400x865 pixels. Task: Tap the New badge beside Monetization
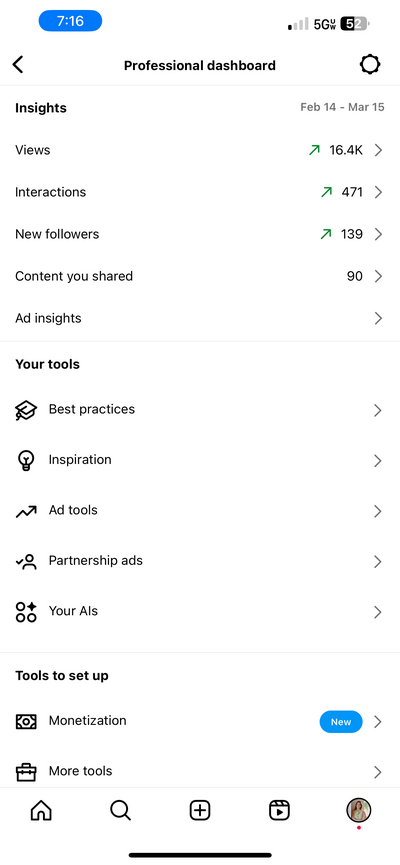[341, 722]
